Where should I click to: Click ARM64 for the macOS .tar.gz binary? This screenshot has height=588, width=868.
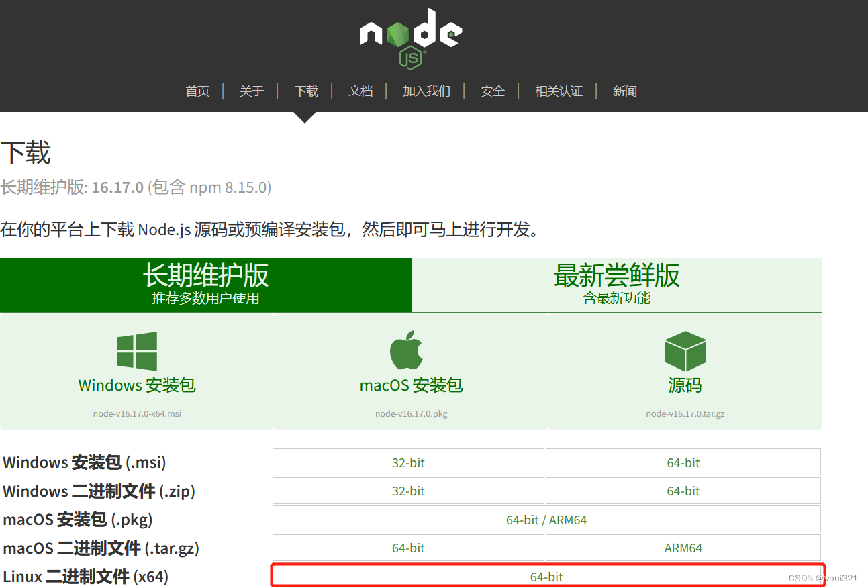point(683,548)
